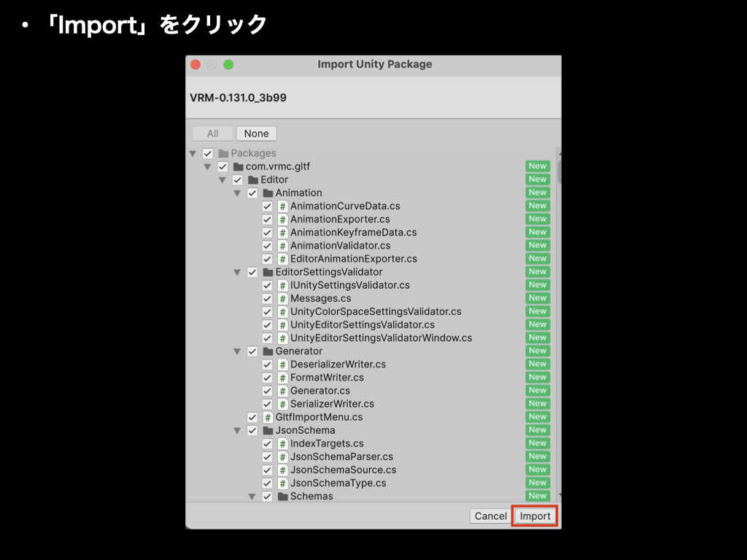Click JsonSchemaParser.cs script icon
This screenshot has height=560, width=747.
point(282,456)
